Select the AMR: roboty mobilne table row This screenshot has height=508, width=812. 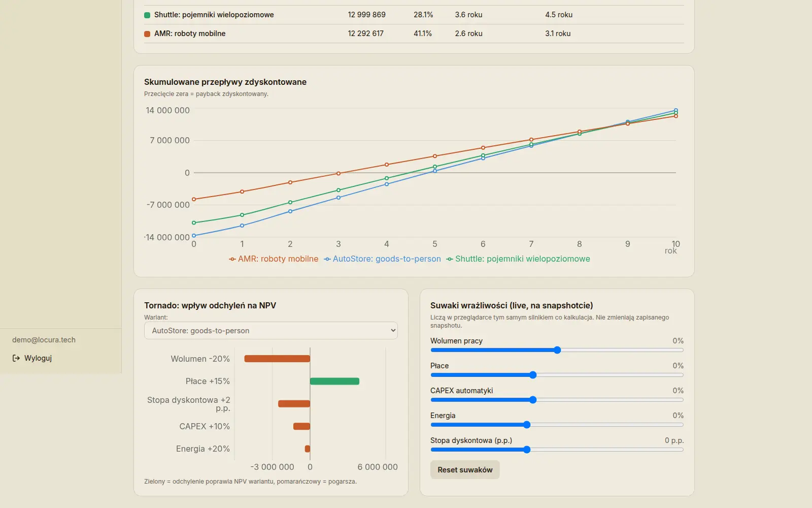coord(414,34)
